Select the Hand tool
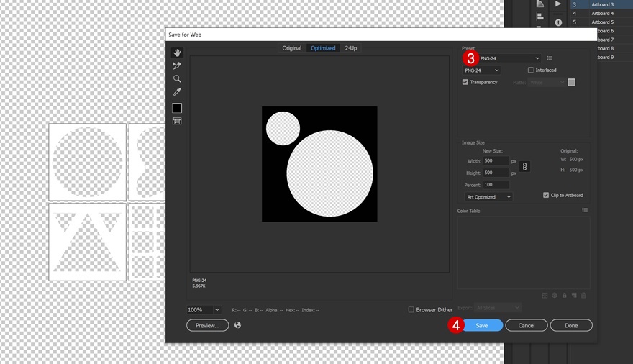Screen dimensions: 633x364 pyautogui.click(x=177, y=53)
